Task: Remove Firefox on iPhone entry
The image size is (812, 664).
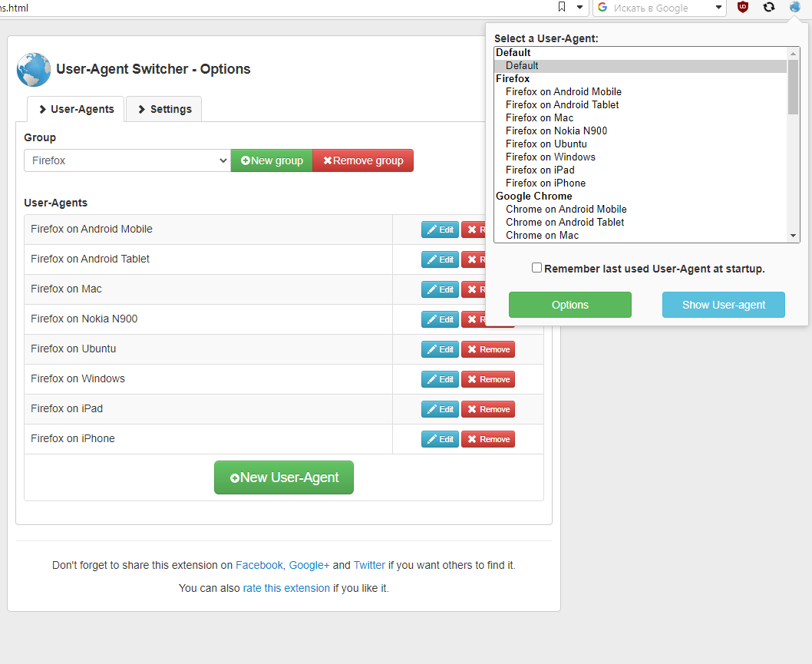Action: 488,439
